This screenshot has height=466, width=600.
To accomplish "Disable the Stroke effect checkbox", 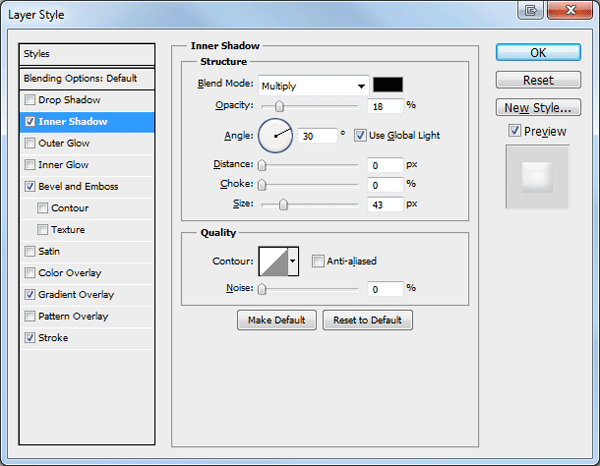I will (29, 338).
